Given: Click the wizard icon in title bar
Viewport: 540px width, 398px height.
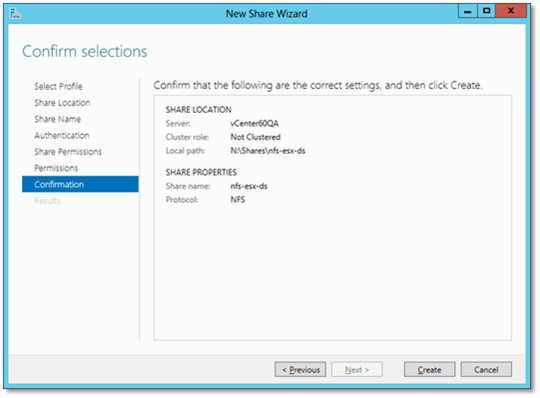Looking at the screenshot, I should click(15, 14).
